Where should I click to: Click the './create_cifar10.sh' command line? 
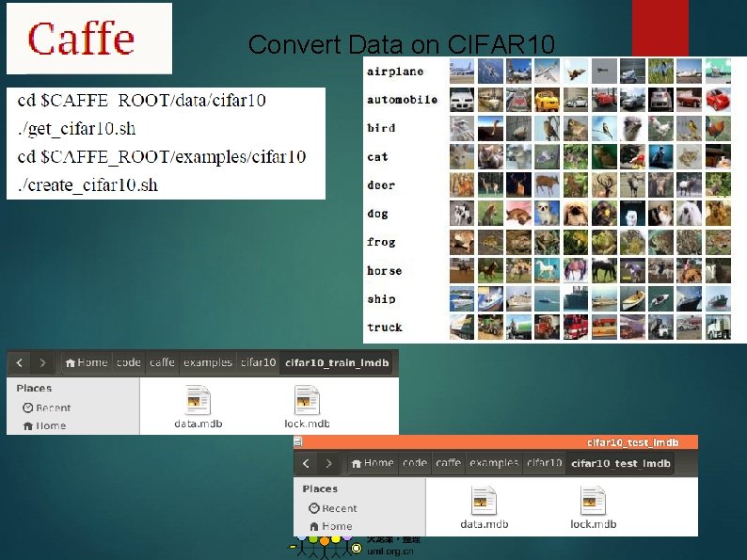click(87, 184)
